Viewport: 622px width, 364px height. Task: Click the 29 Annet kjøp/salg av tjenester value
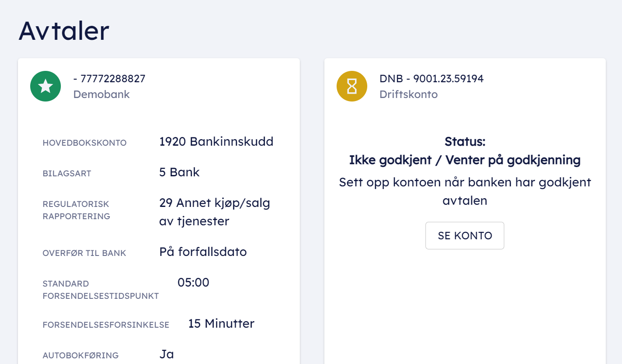[214, 212]
